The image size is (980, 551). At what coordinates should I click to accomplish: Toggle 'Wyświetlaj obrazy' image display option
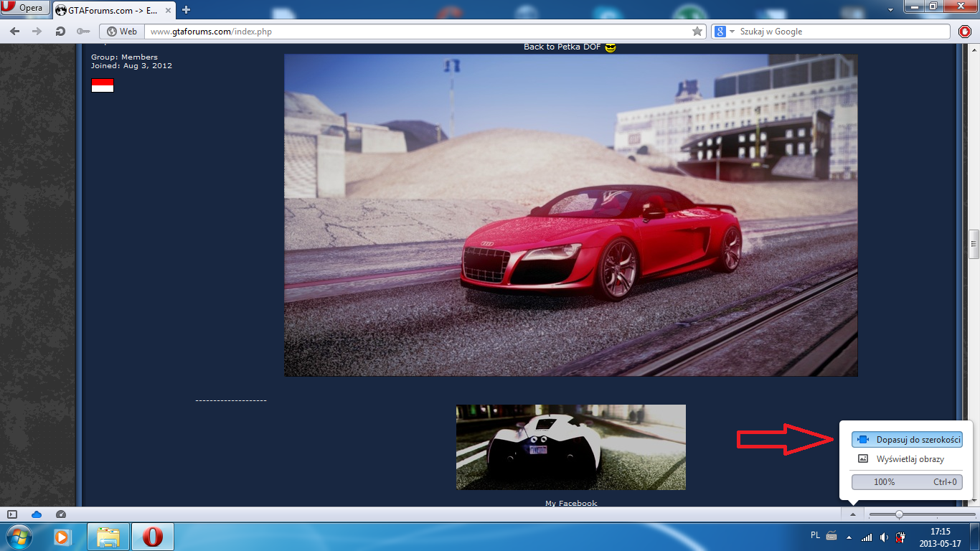click(907, 459)
